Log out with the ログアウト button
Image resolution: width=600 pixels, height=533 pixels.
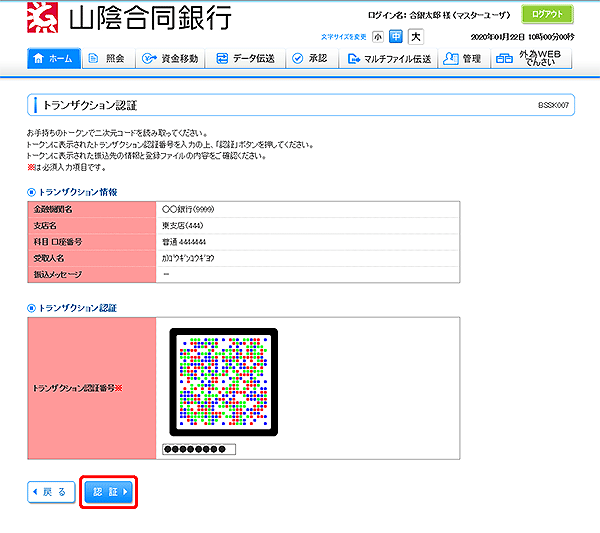(547, 14)
